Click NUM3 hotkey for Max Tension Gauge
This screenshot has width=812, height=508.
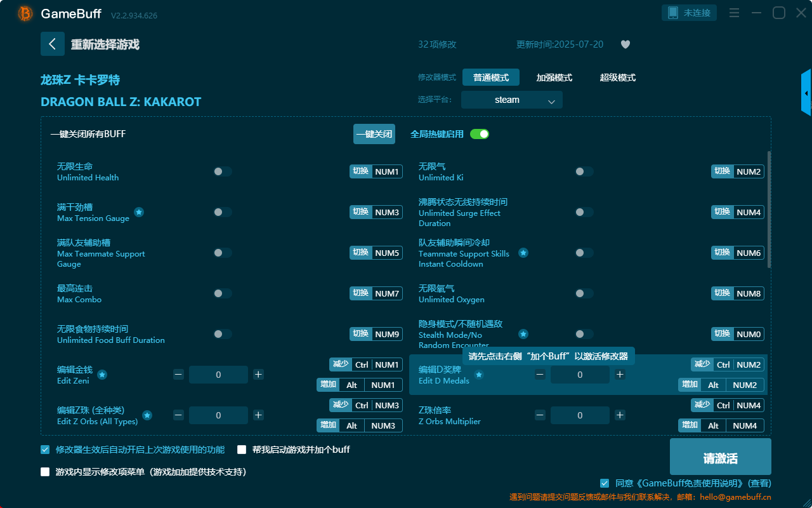387,212
